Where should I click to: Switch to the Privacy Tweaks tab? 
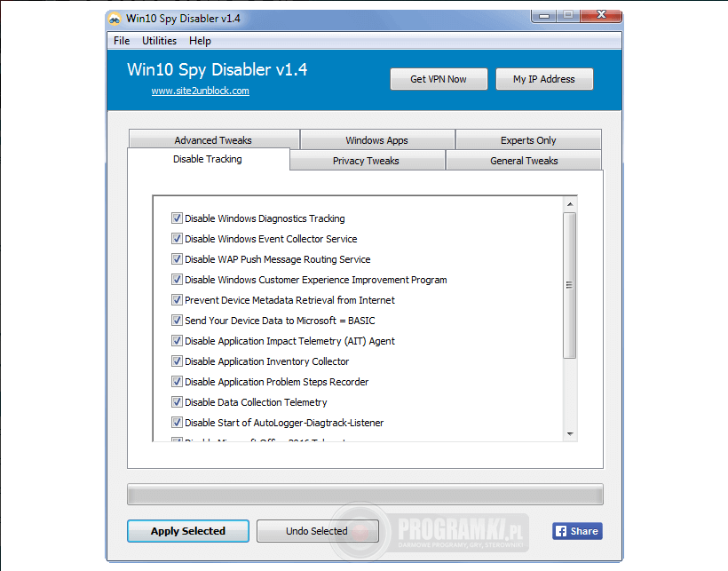click(367, 161)
